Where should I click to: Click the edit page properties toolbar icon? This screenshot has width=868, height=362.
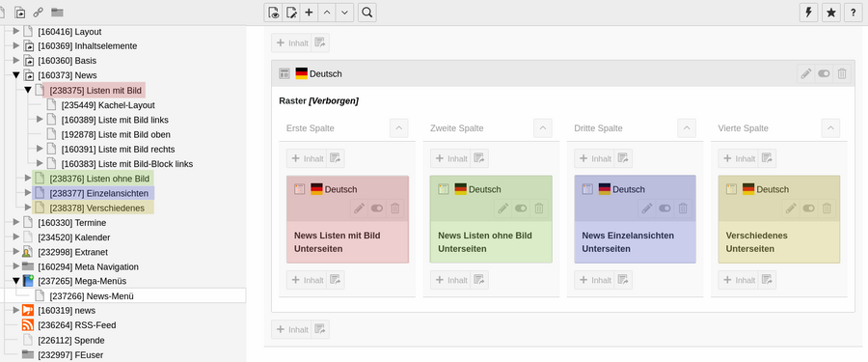[291, 13]
